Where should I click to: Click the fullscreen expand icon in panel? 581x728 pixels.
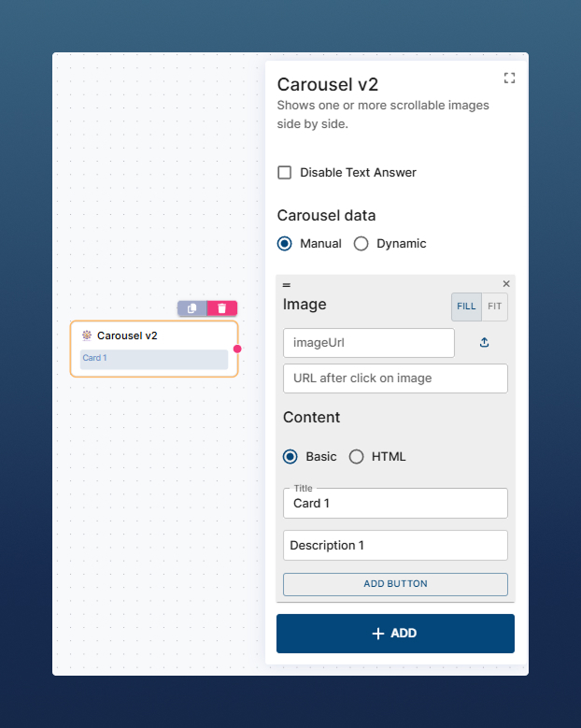[509, 79]
